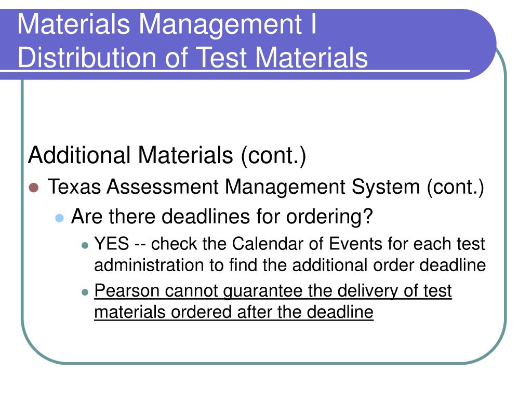This screenshot has height=399, width=532.
Task: Select the 'Additional Materials (cont.)' heading
Action: click(167, 155)
